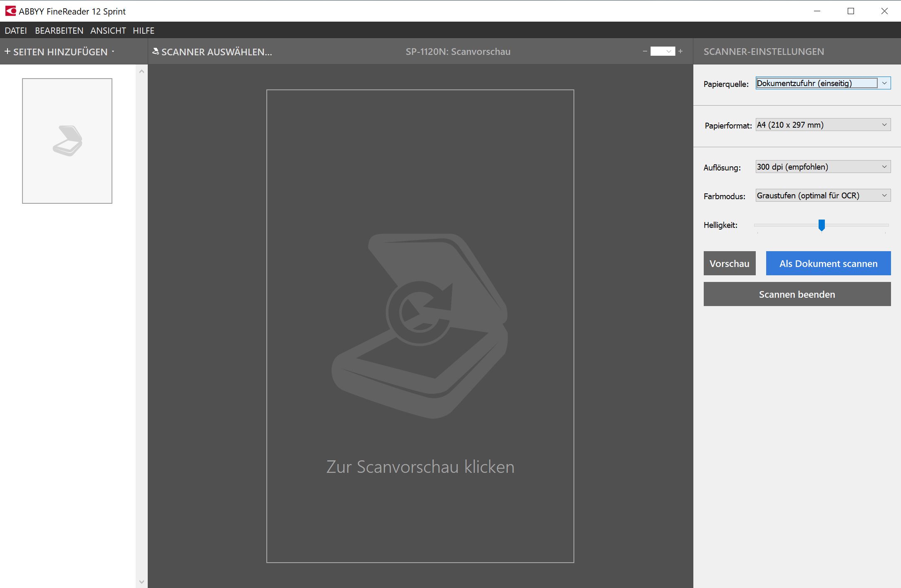Click the zoom in plus icon
The image size is (901, 588).
[x=680, y=52]
